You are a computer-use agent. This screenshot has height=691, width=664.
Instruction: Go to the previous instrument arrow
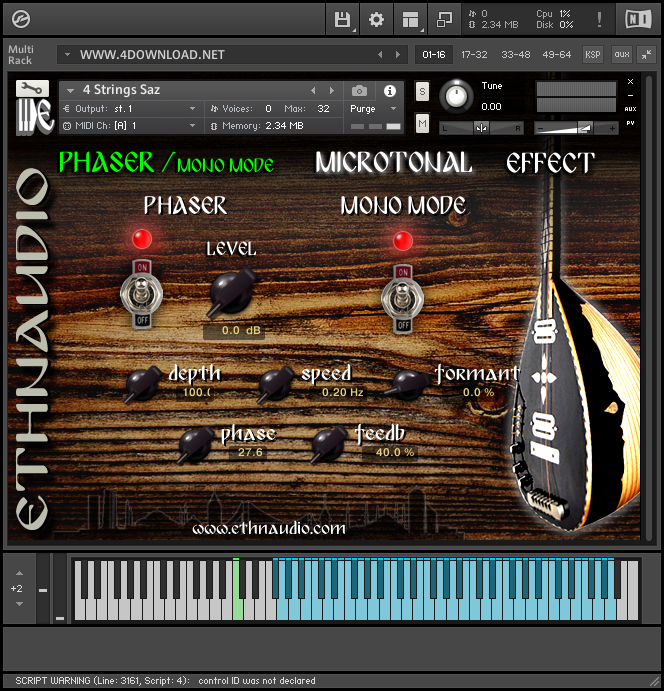(x=313, y=91)
